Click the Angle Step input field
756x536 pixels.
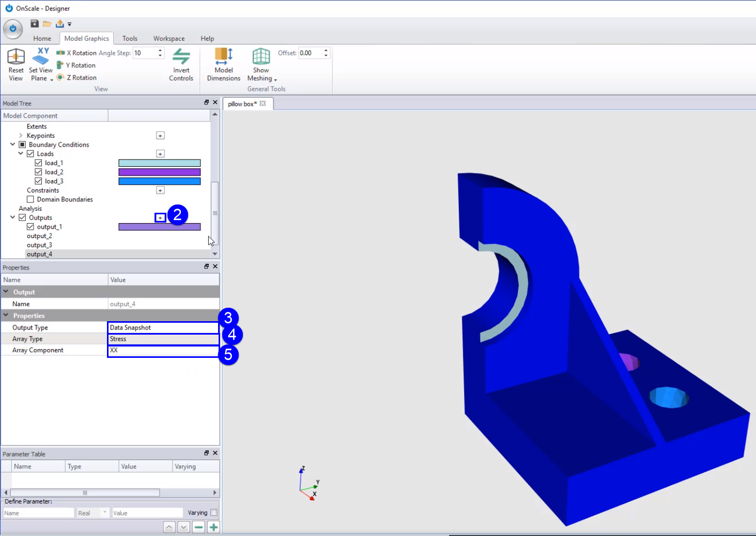pos(145,53)
